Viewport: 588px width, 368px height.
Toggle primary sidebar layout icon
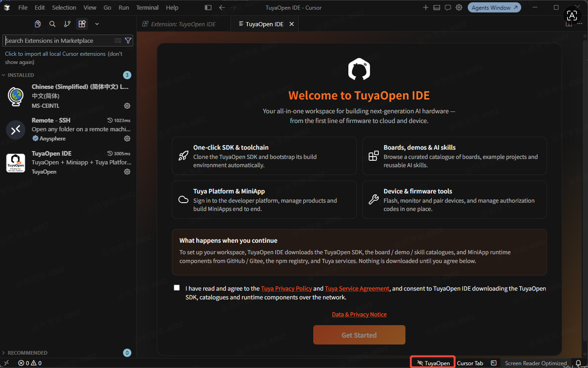[x=208, y=7]
